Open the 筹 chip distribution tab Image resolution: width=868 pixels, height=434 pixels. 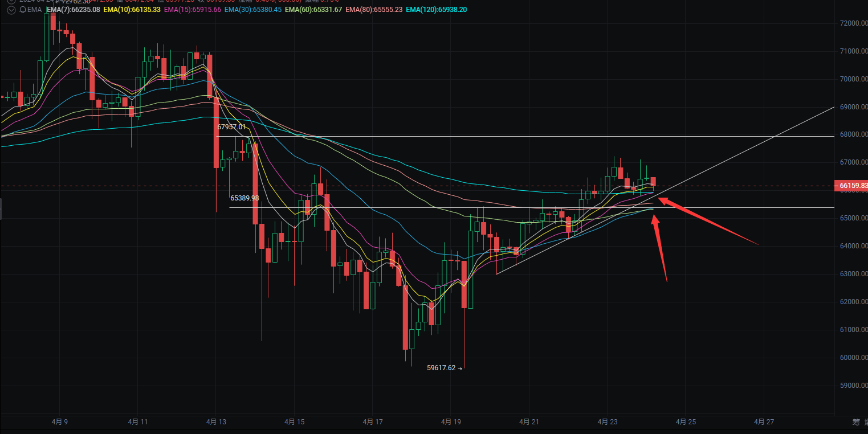855,422
